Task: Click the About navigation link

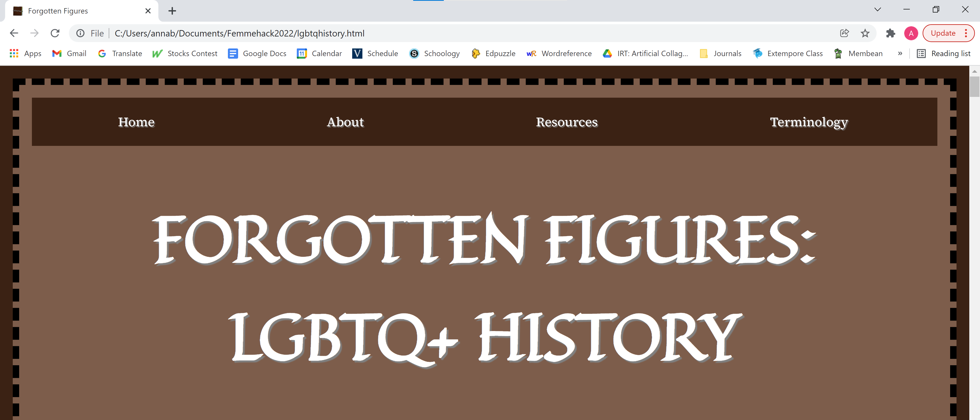Action: [345, 122]
